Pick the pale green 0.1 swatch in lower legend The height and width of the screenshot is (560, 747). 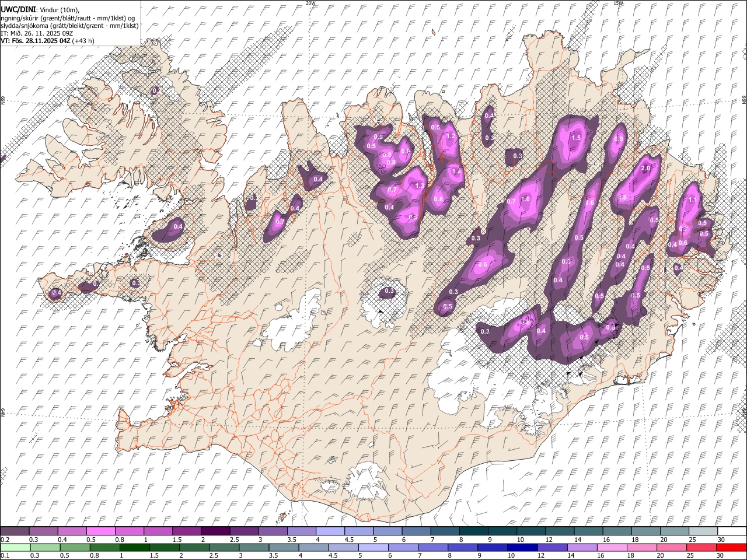(x=15, y=547)
